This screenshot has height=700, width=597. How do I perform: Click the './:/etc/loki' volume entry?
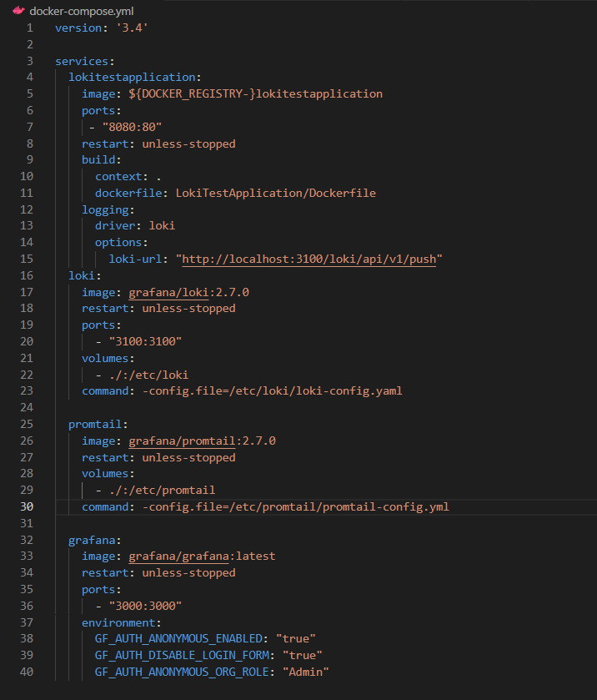click(149, 375)
